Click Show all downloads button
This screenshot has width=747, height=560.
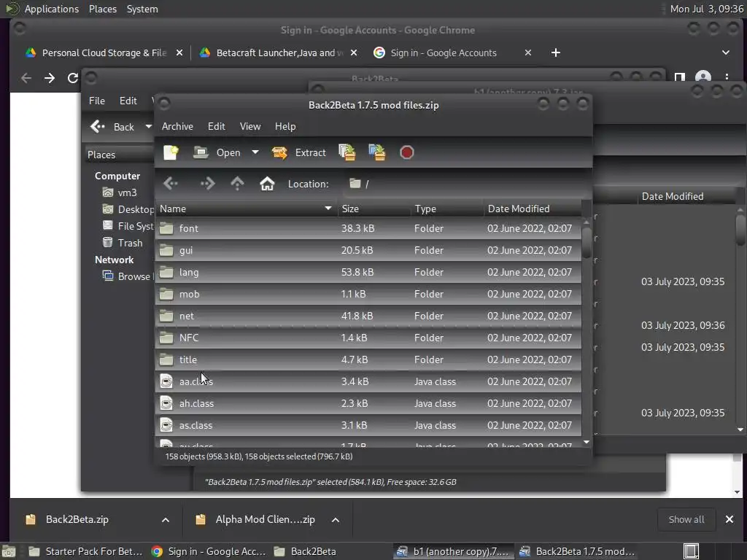coord(686,519)
